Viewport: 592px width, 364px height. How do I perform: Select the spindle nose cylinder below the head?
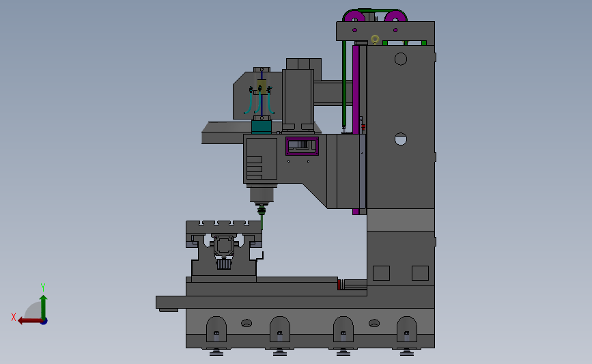click(x=262, y=194)
